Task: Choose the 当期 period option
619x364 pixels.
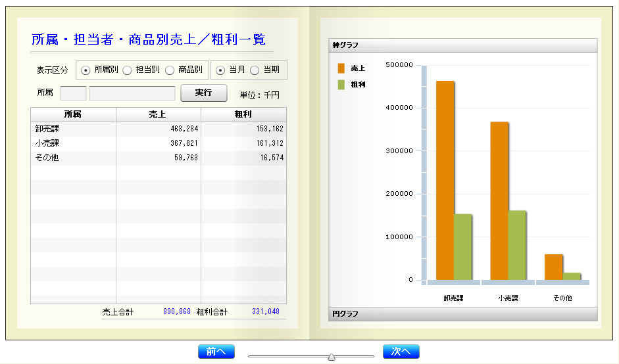Action: point(255,70)
